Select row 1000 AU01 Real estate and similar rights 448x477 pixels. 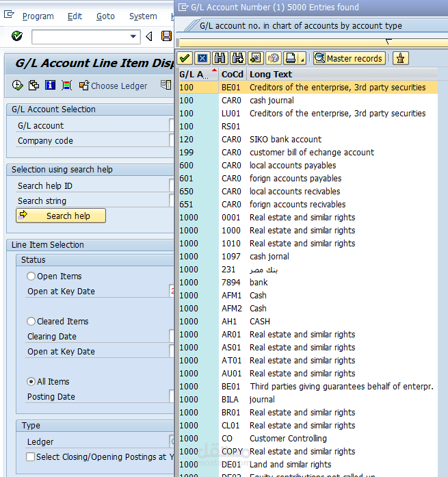click(x=308, y=374)
